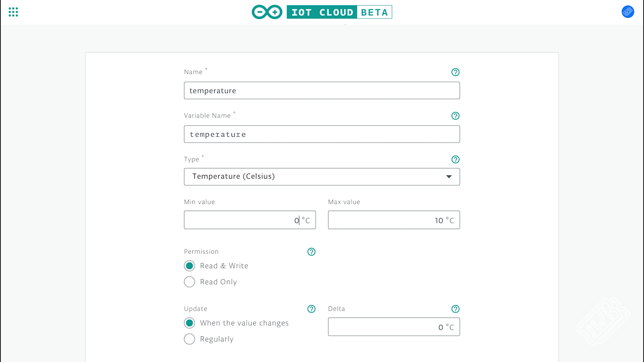
Task: Click the help icon next to Delta field
Action: point(455,309)
